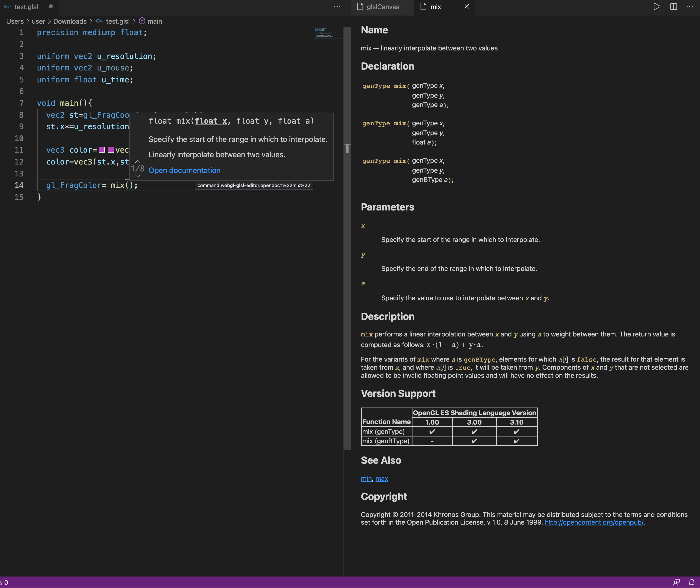The height and width of the screenshot is (588, 700).
Task: Click the feedback icon in status bar
Action: pos(676,582)
